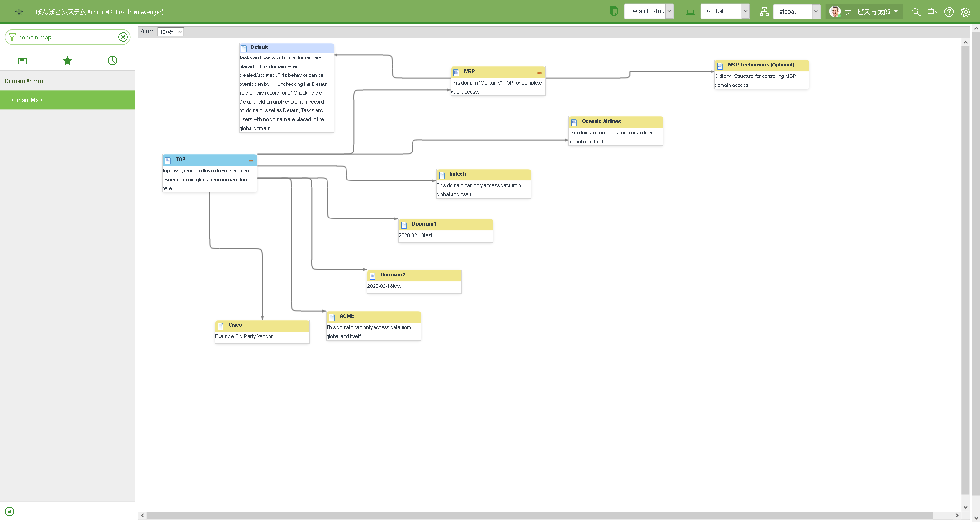Open settings using the gear icon
The height and width of the screenshot is (522, 980).
coord(966,11)
